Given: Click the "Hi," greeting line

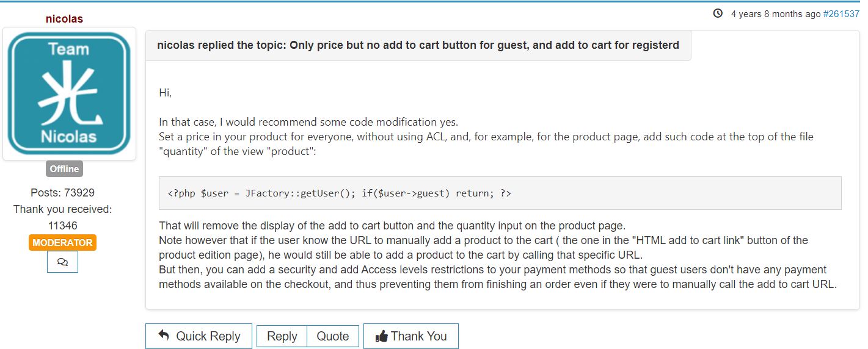Looking at the screenshot, I should [x=166, y=93].
